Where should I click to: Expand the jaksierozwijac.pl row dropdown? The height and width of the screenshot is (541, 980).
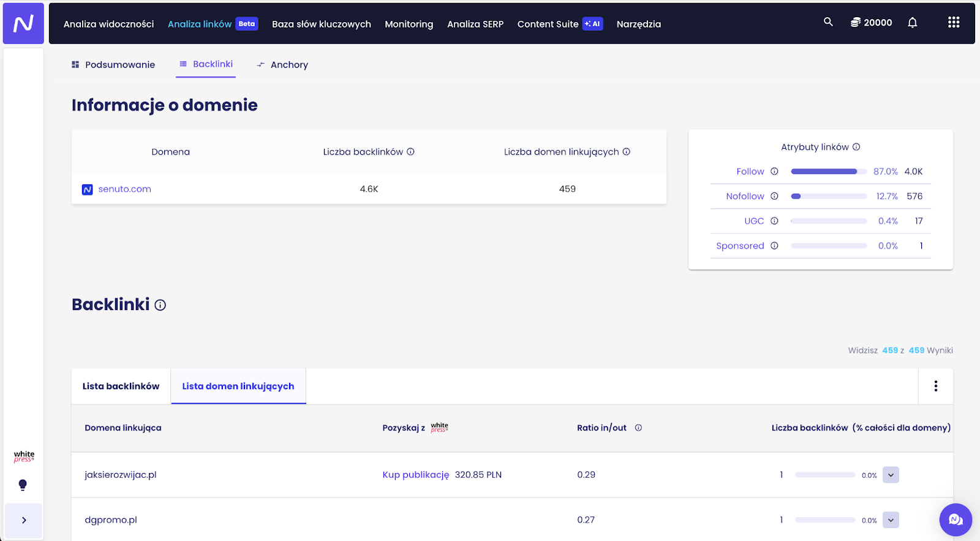tap(891, 475)
